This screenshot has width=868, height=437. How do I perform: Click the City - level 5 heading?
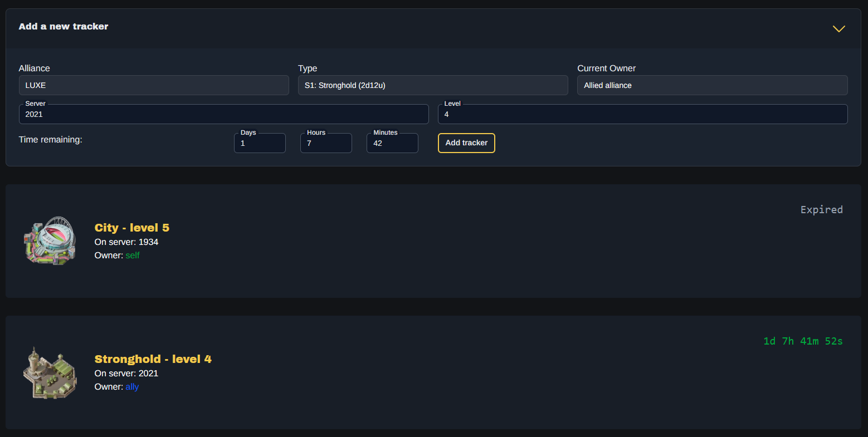(132, 228)
